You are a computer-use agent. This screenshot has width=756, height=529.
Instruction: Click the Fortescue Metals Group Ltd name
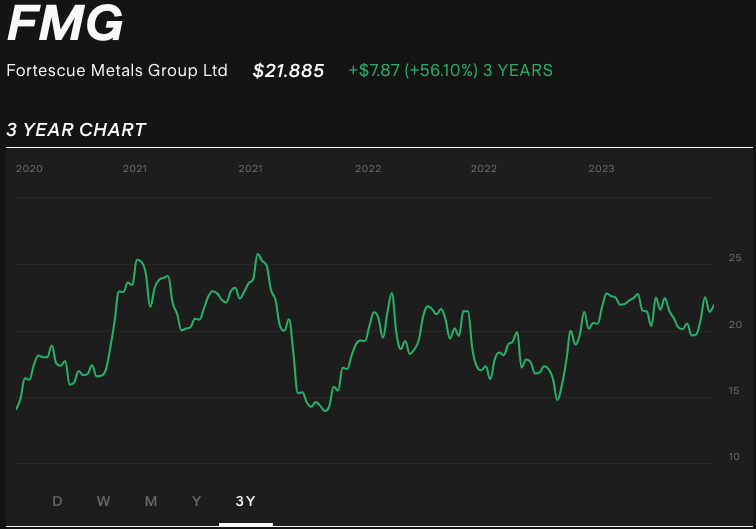(117, 71)
